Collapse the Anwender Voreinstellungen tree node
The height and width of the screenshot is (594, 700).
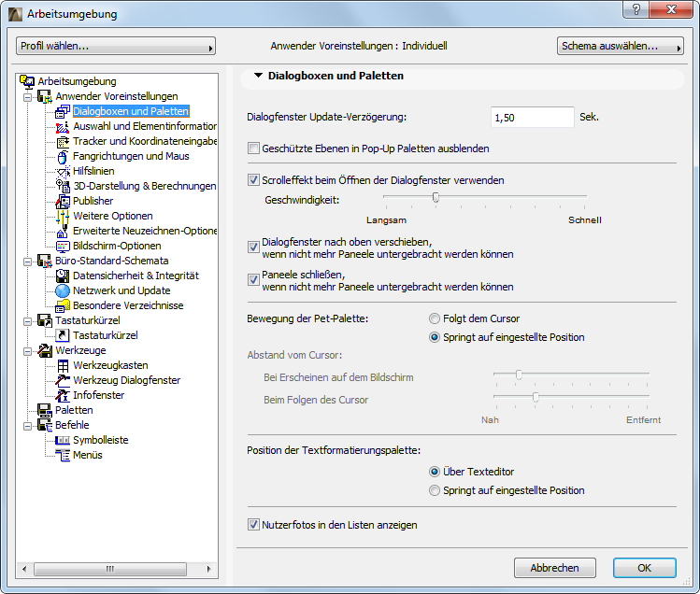[x=28, y=97]
